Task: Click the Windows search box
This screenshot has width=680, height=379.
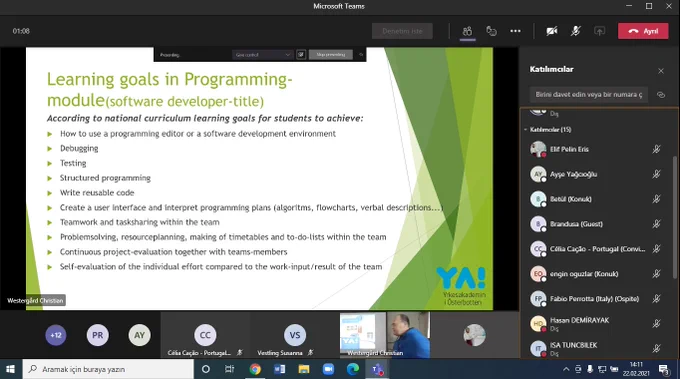Action: (108, 369)
